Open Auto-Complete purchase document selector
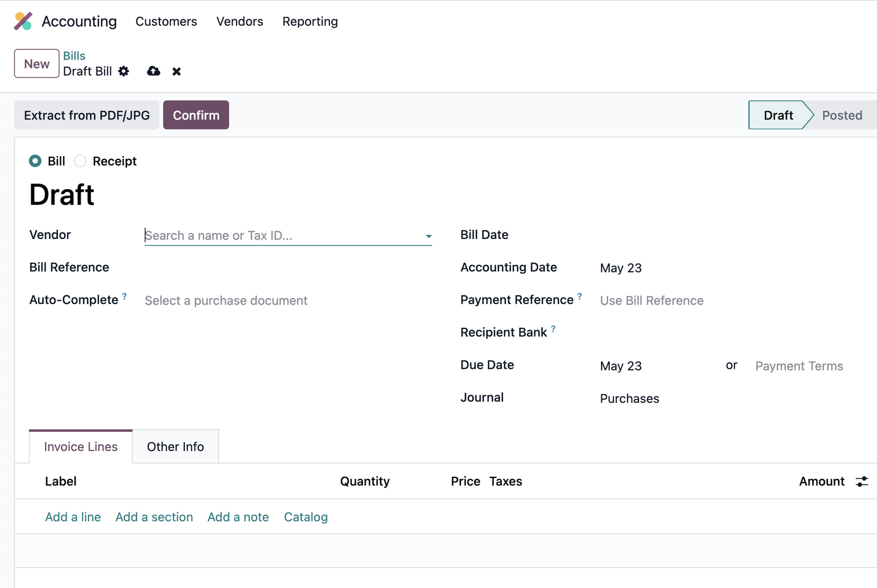Image resolution: width=877 pixels, height=588 pixels. coord(288,300)
